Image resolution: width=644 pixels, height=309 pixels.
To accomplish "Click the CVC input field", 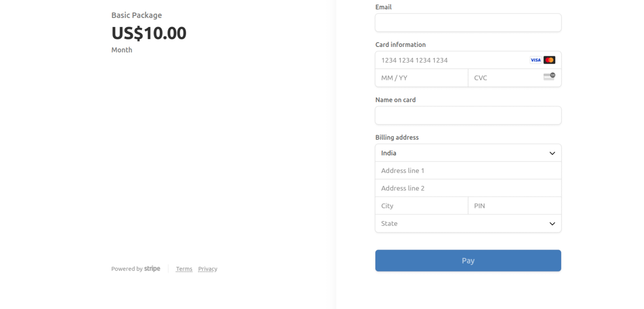I will (x=514, y=78).
